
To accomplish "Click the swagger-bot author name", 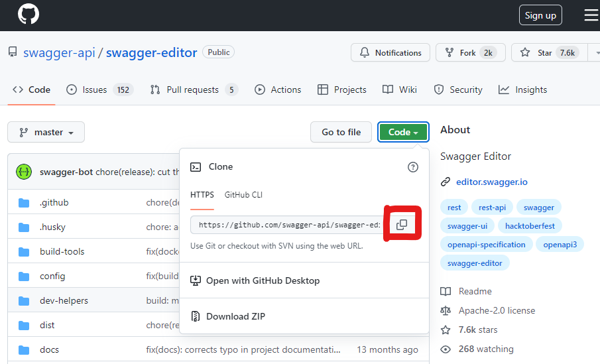I will [x=66, y=172].
